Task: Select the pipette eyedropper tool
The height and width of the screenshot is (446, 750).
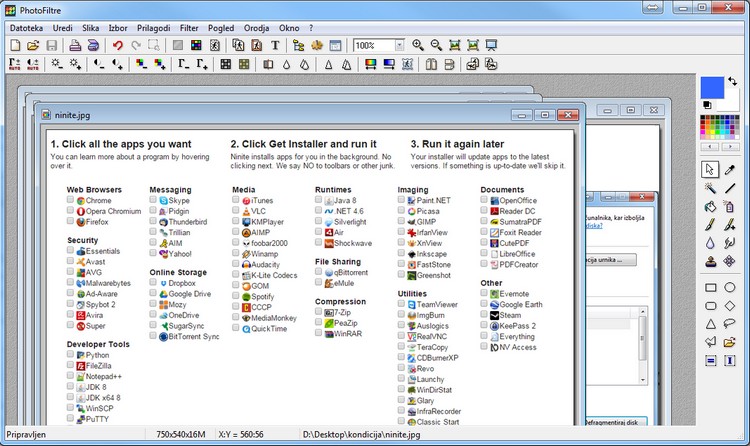Action: tap(729, 169)
